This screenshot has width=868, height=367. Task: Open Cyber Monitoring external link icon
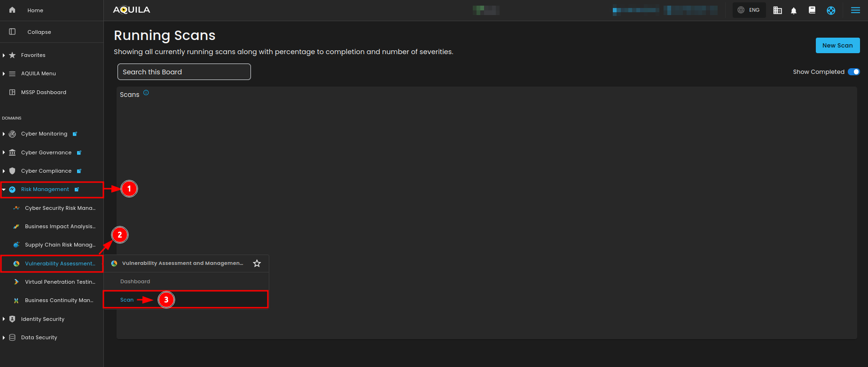tap(75, 134)
